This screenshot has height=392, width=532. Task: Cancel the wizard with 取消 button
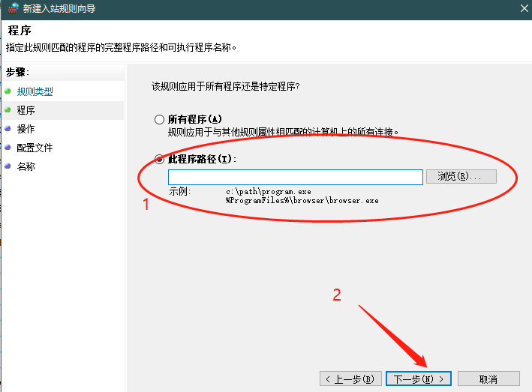(488, 379)
